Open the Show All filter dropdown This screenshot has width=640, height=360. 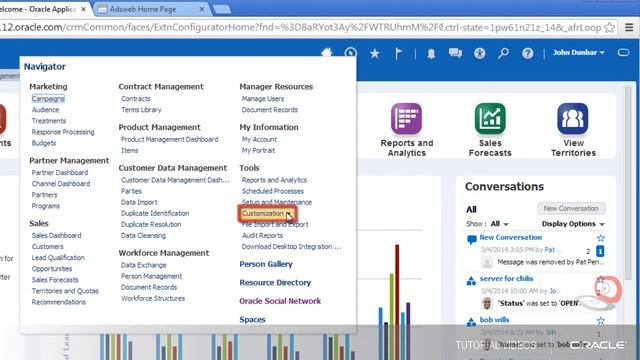click(x=500, y=224)
